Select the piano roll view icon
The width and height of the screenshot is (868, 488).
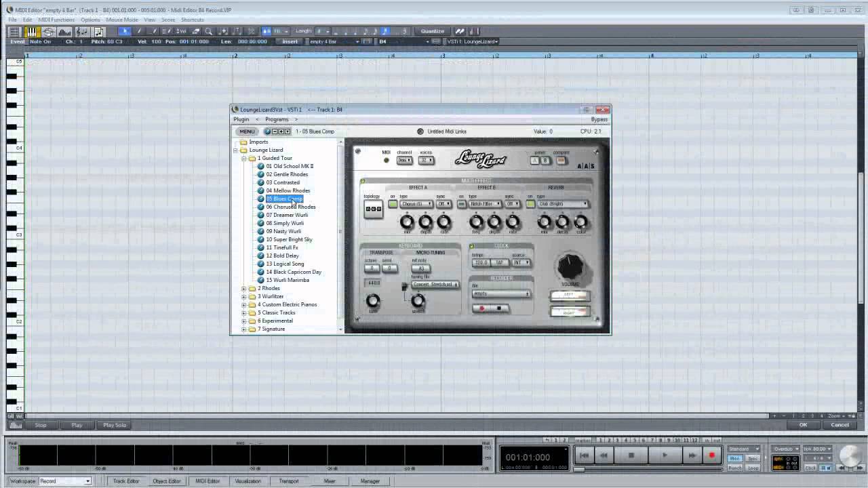click(32, 31)
